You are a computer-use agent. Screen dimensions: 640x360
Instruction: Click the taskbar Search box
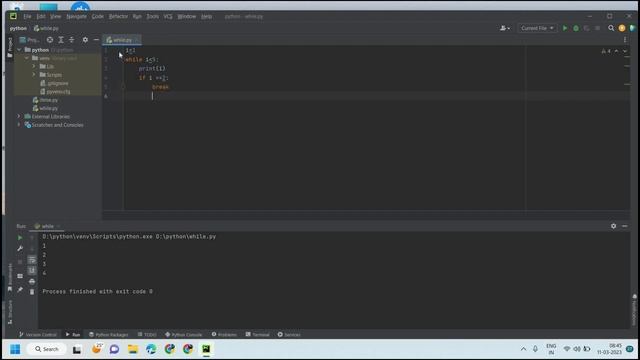47,349
